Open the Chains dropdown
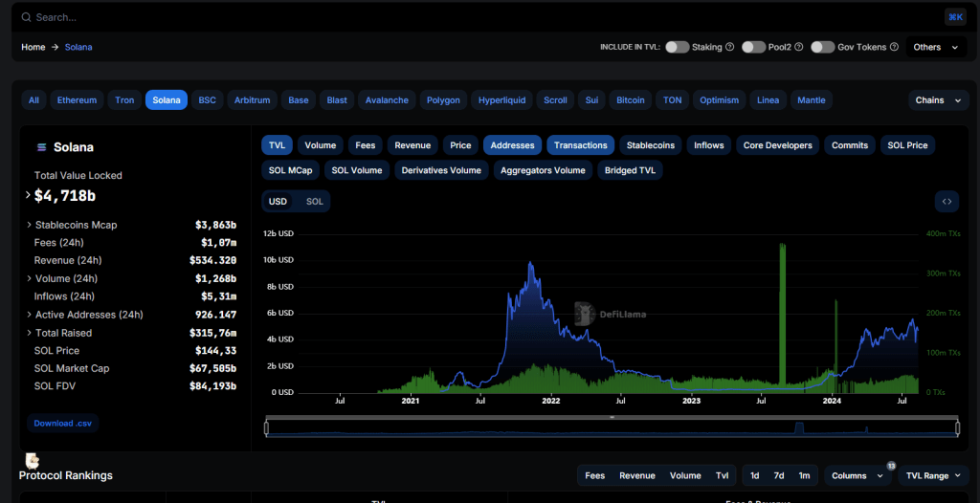The image size is (980, 503). pos(938,100)
